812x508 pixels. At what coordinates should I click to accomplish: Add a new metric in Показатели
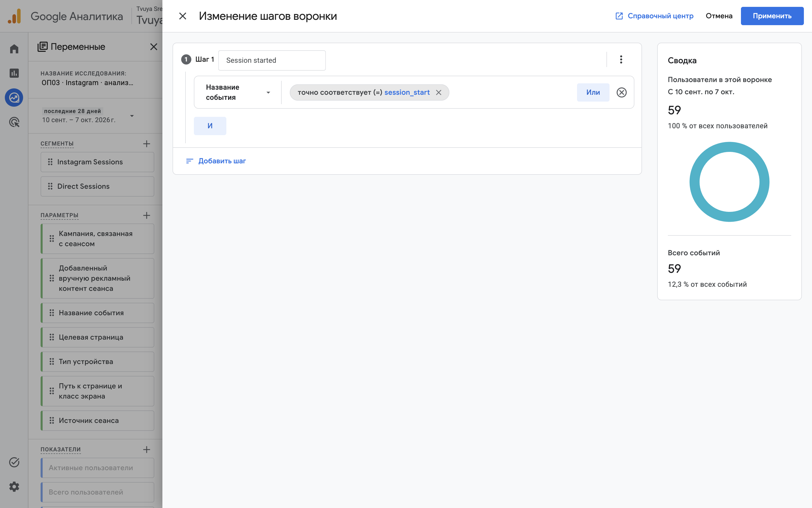(x=147, y=450)
